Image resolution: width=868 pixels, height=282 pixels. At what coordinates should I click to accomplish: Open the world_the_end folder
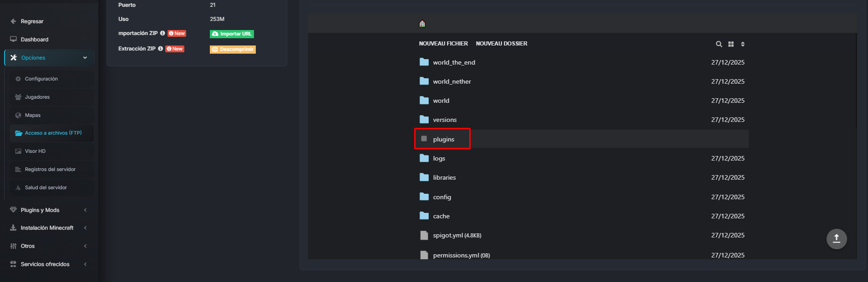coord(453,62)
